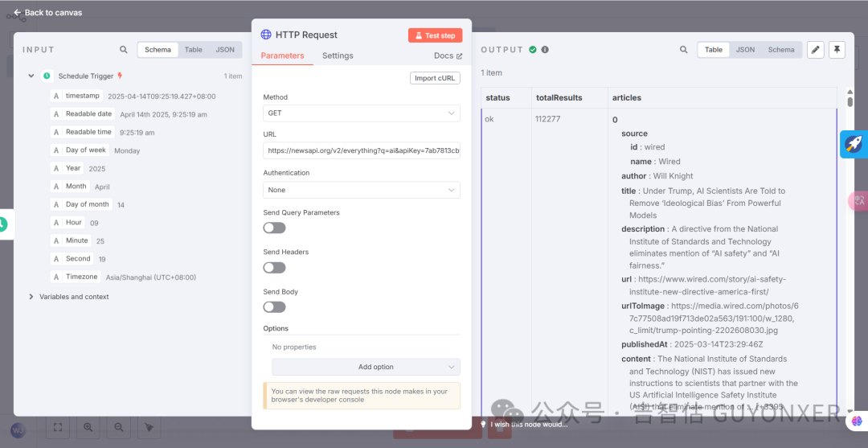Click the zoom out canvas icon
868x448 pixels.
point(118,427)
